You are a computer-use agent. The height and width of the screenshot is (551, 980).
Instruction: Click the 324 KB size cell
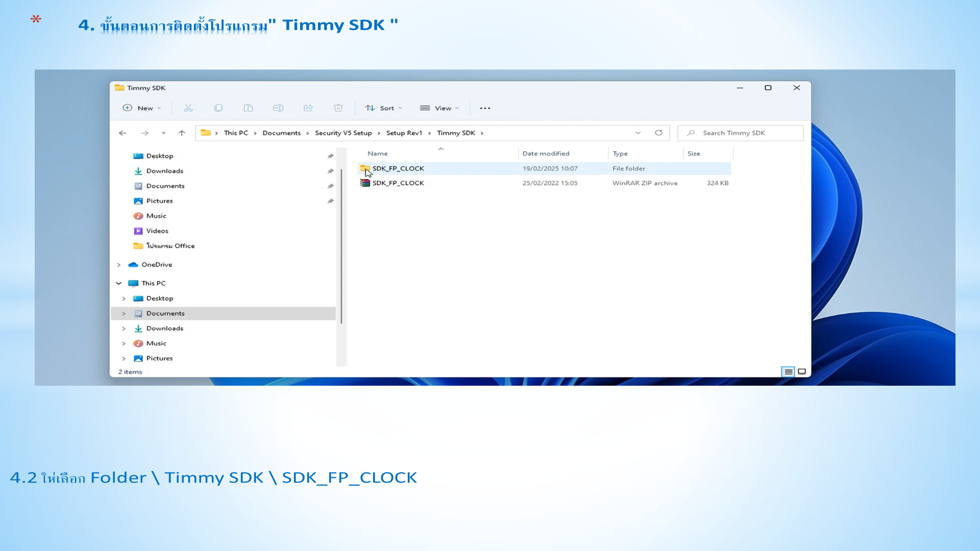(717, 183)
